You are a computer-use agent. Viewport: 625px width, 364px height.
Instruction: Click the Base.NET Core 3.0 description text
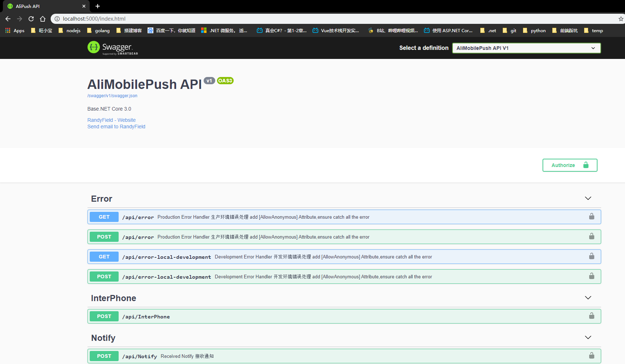[x=109, y=109]
